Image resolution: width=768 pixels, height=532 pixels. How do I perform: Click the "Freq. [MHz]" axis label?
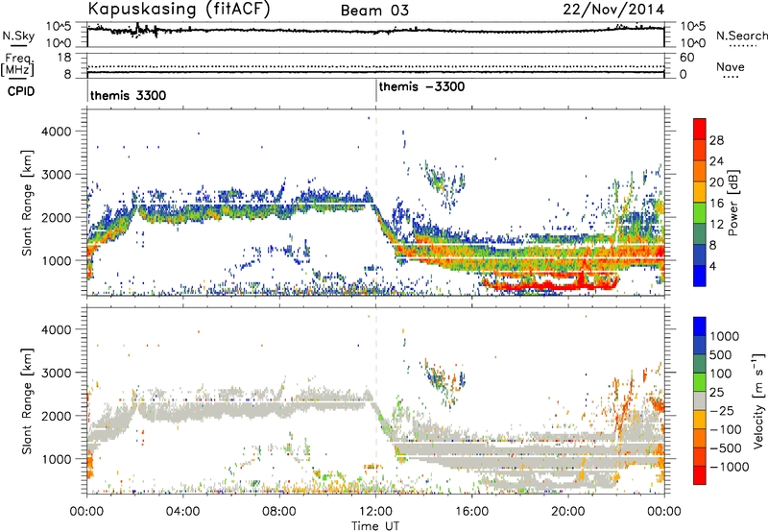(17, 65)
